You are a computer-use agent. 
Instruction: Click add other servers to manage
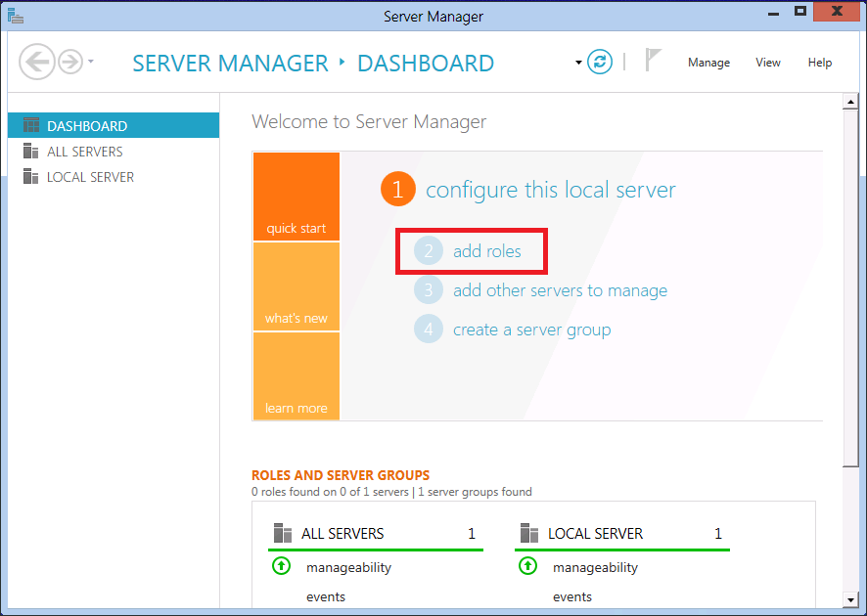tap(560, 290)
